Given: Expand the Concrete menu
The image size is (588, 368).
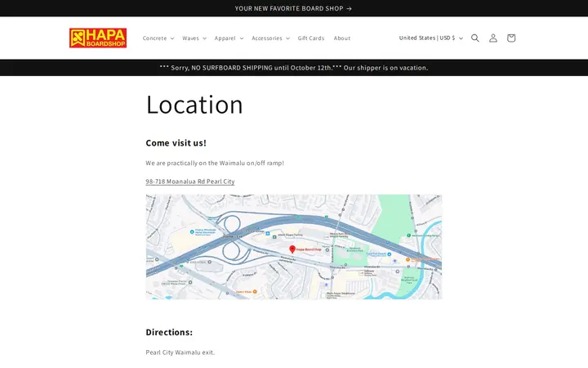Looking at the screenshot, I should point(158,38).
